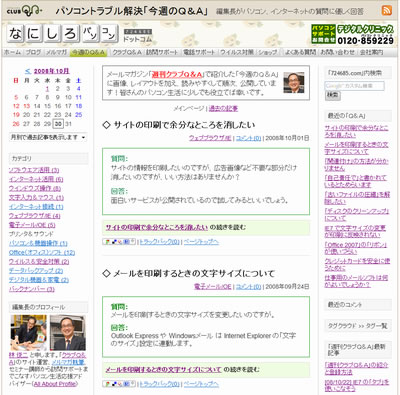Click the CLUB Q&A logo
Screen dimensions: 400x395
(x=24, y=11)
